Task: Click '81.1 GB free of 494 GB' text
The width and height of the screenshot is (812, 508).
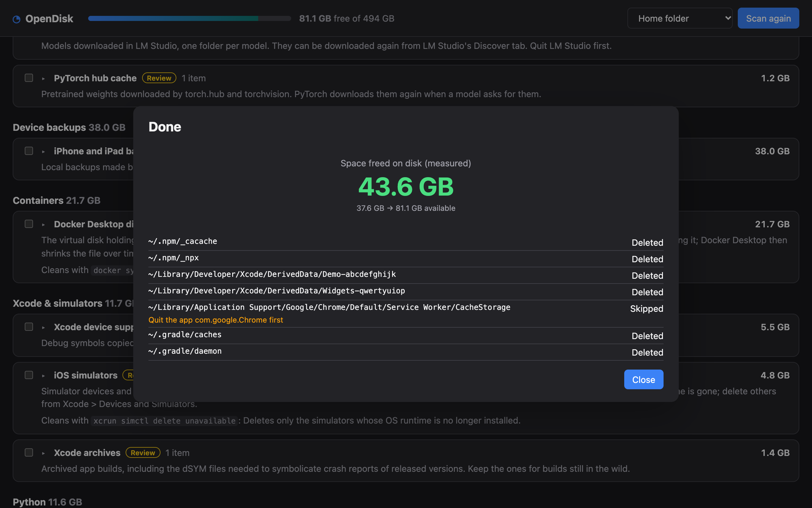Action: click(x=347, y=18)
